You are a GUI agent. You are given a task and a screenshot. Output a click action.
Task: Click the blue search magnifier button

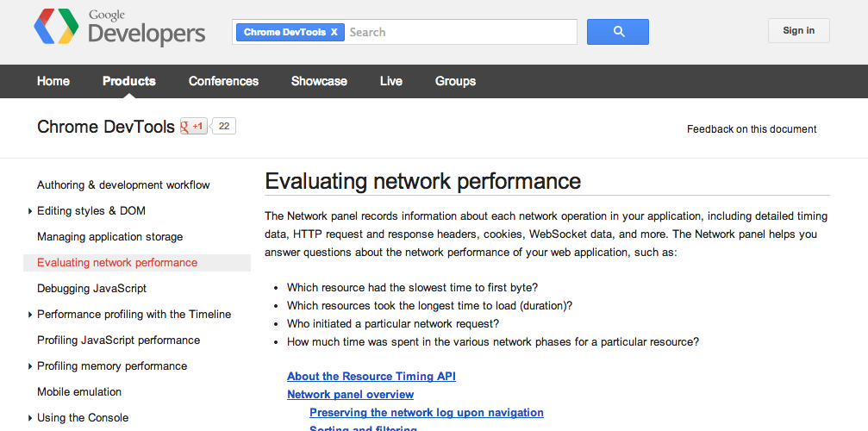617,32
